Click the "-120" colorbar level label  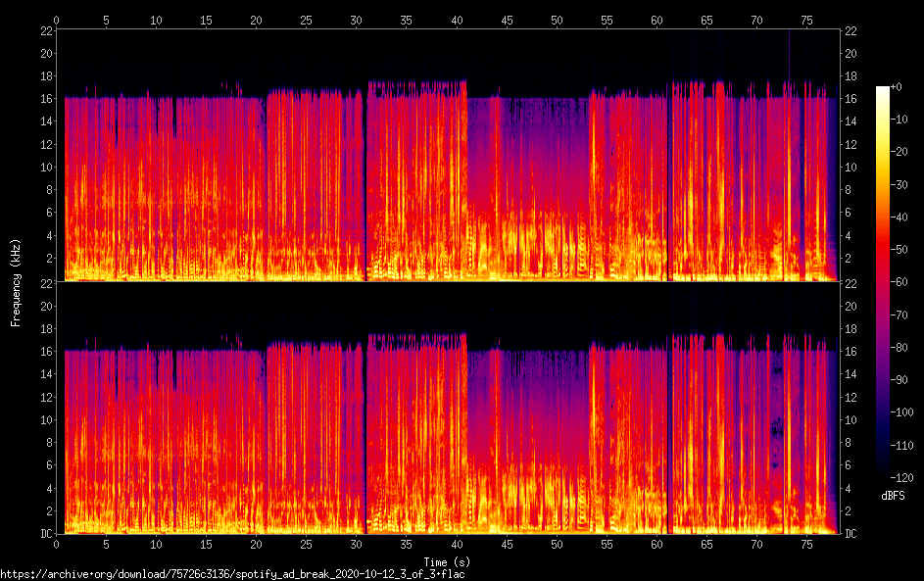[902, 478]
